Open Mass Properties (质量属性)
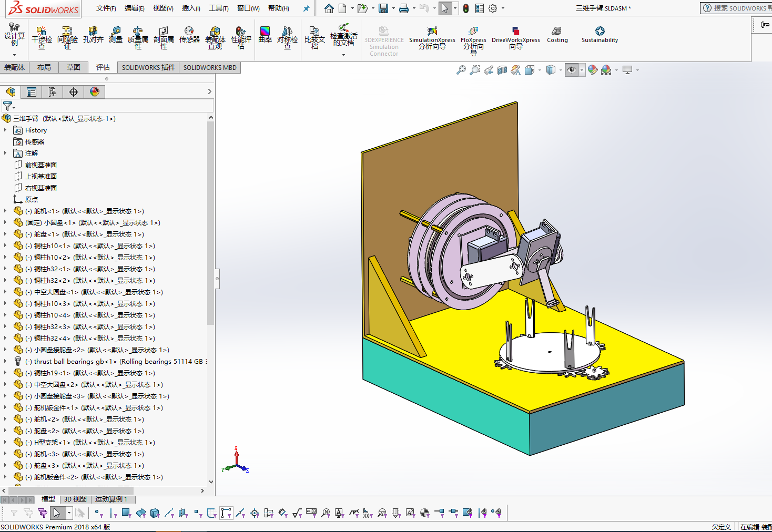 point(138,37)
